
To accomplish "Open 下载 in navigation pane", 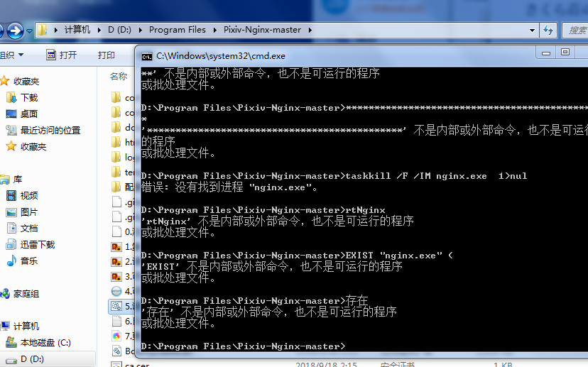I will point(29,98).
